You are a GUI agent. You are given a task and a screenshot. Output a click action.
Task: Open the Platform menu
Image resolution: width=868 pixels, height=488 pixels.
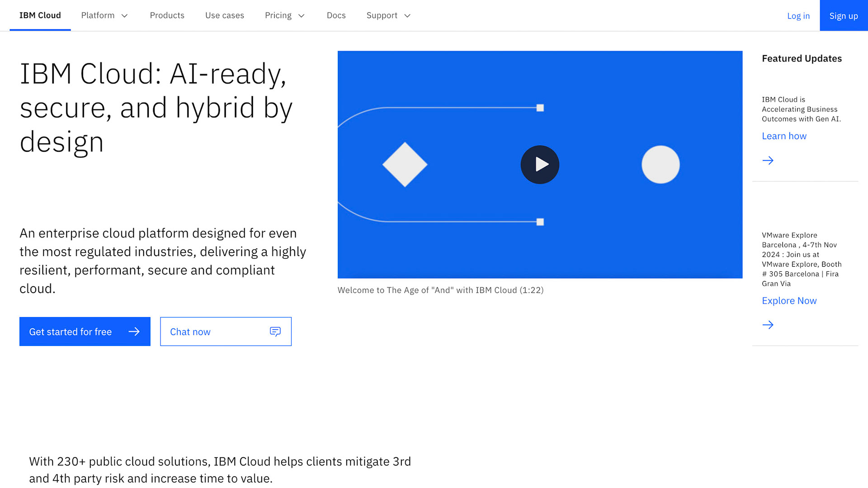click(x=104, y=15)
